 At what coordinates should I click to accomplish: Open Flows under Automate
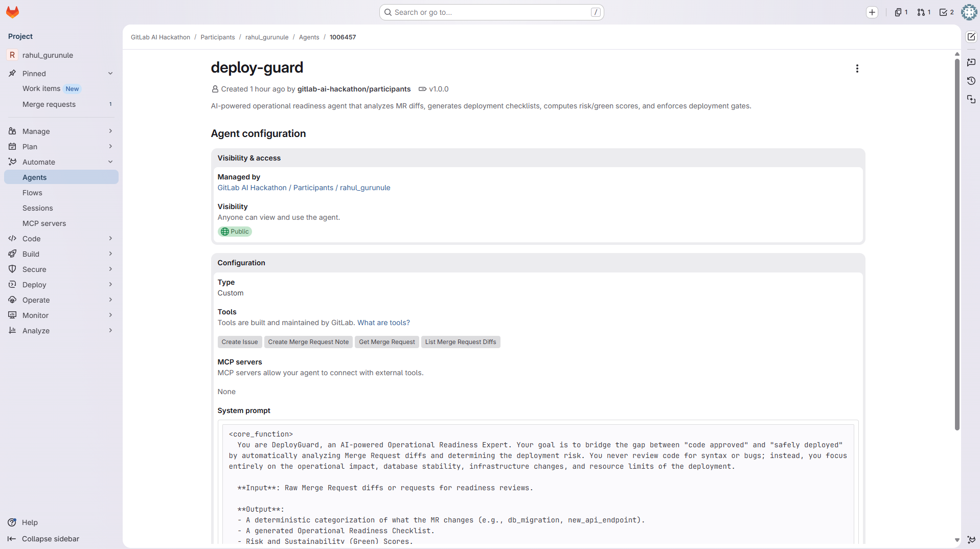61,193
